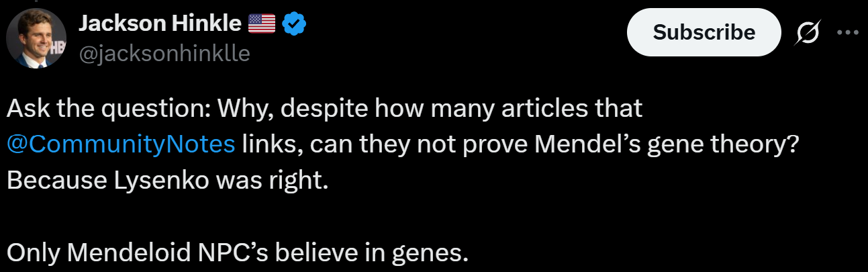Open Jackson Hinkle's profile picture
Viewport: 868px width, 272px height.
[36, 38]
